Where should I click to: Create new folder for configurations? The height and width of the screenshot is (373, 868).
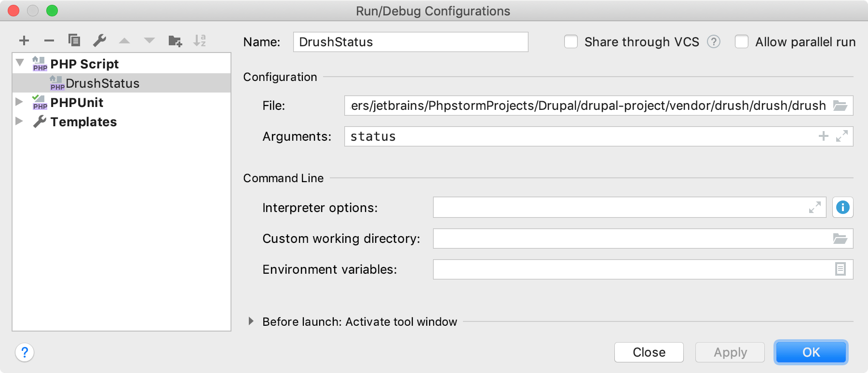point(175,41)
